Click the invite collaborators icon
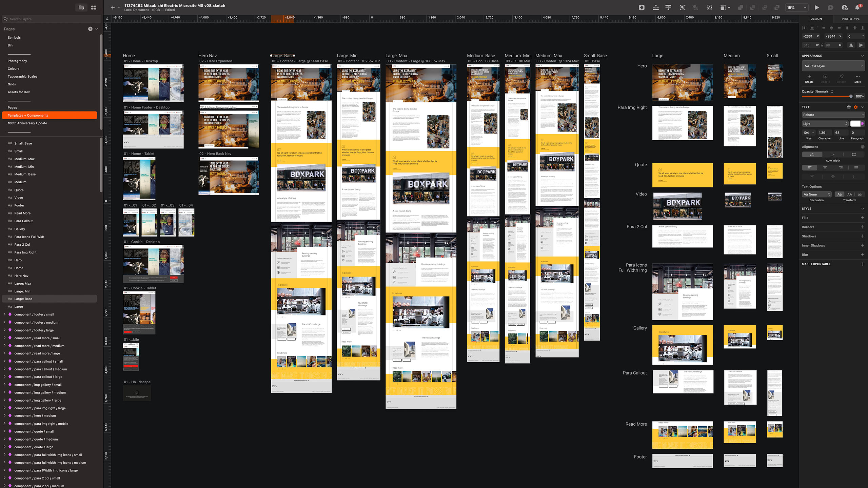This screenshot has width=868, height=488. [x=845, y=7]
